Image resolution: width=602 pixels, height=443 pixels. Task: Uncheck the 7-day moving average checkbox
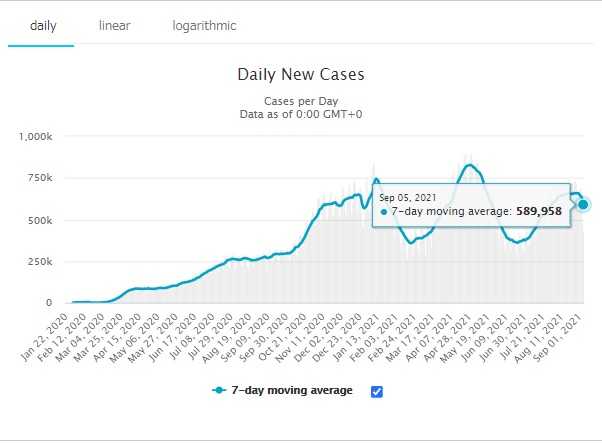click(x=377, y=391)
